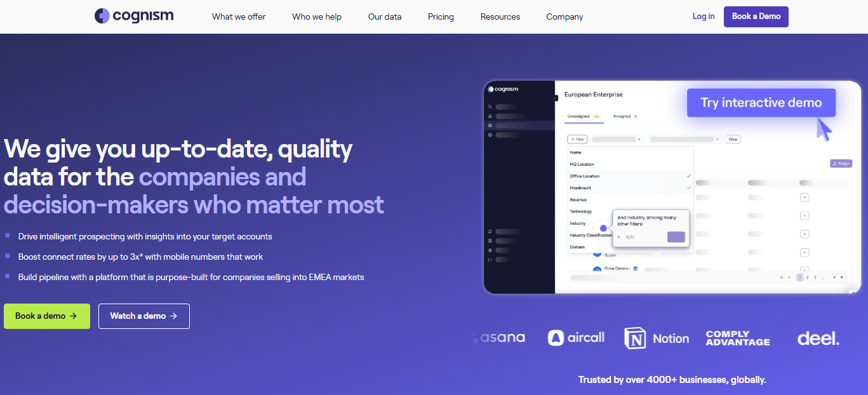
Task: Select the Industry Classification filter option
Action: (x=590, y=235)
